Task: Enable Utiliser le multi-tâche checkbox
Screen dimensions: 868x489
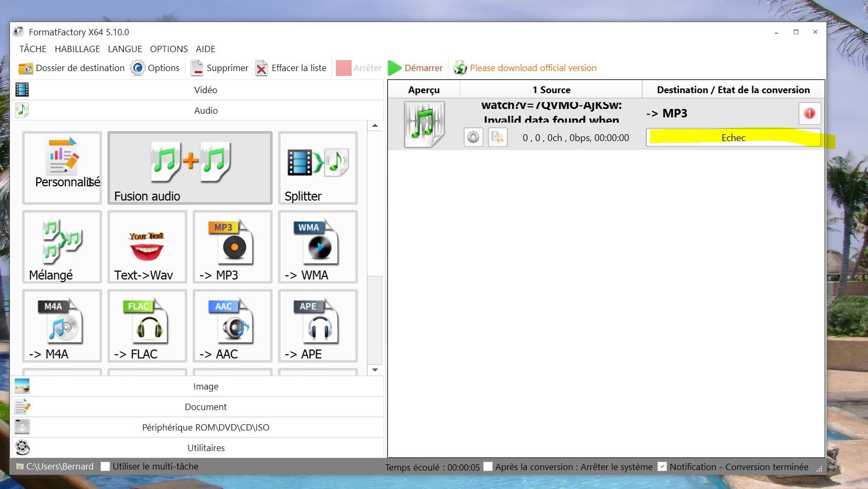Action: click(105, 466)
